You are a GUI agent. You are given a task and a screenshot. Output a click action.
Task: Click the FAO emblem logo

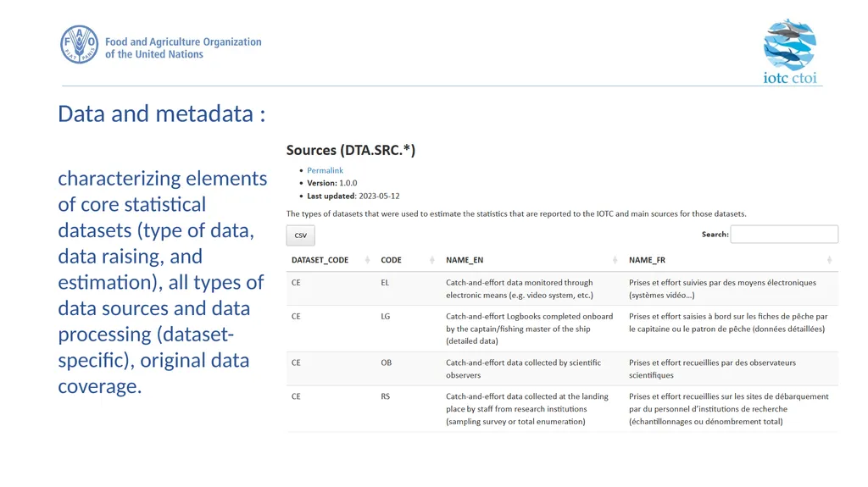point(79,44)
